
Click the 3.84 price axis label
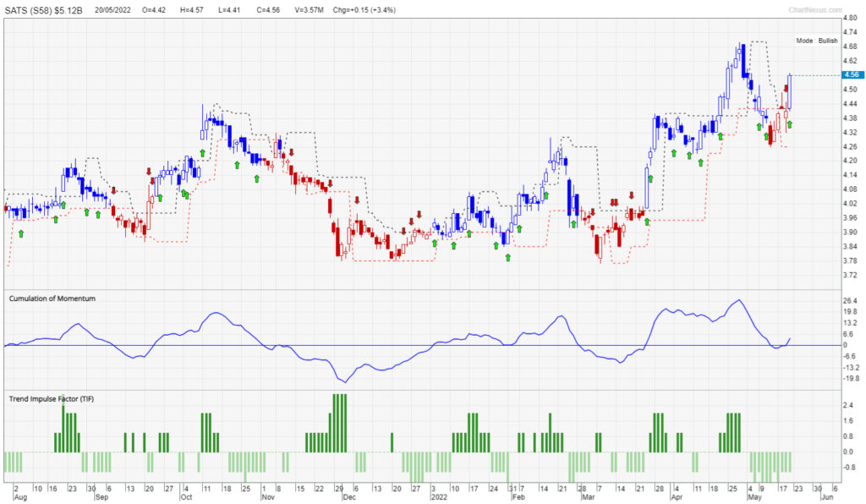point(850,247)
